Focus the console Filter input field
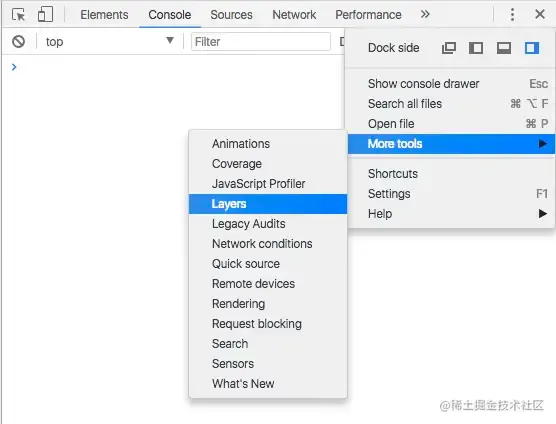The image size is (556, 424). click(261, 41)
